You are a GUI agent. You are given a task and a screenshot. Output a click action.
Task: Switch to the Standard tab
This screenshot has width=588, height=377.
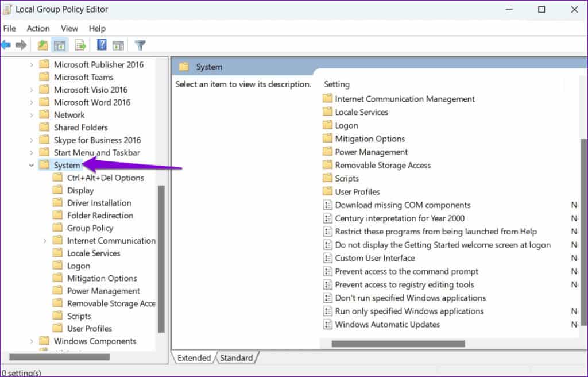pyautogui.click(x=236, y=358)
